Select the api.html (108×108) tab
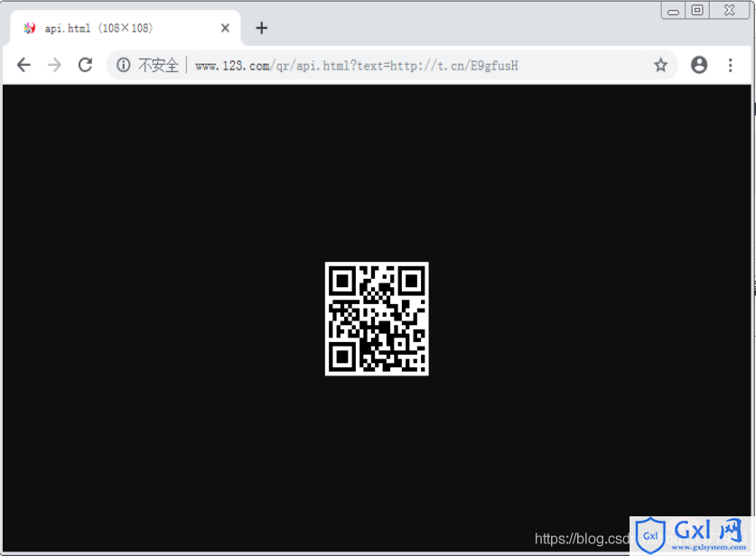Viewport: 756px width, 556px height. pos(126,28)
